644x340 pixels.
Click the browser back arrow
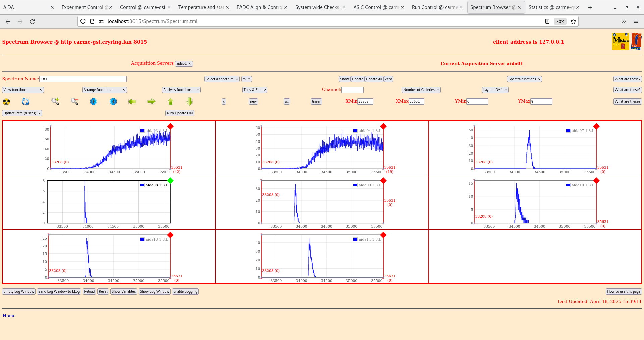(8, 21)
